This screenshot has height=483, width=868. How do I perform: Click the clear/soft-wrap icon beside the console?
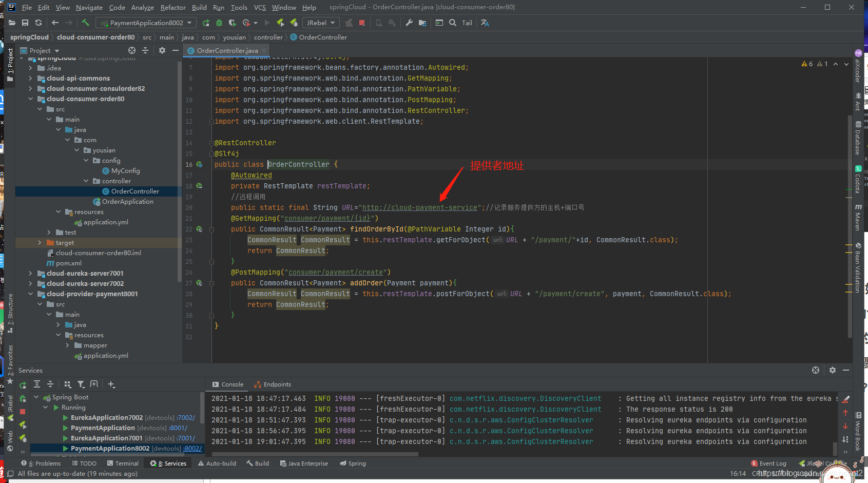846,399
